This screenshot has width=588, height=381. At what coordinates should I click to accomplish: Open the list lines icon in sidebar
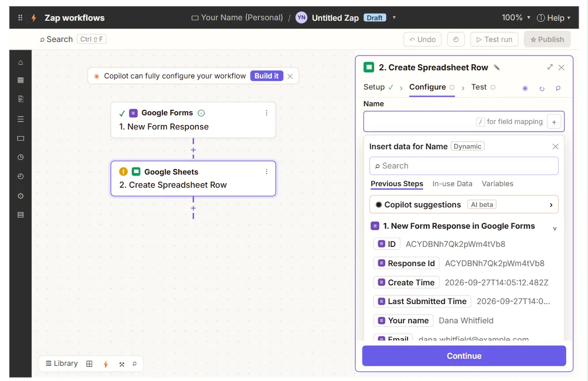click(x=21, y=119)
